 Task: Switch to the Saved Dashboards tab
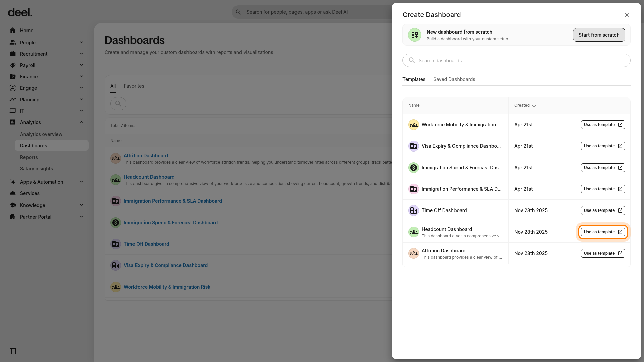pos(454,79)
